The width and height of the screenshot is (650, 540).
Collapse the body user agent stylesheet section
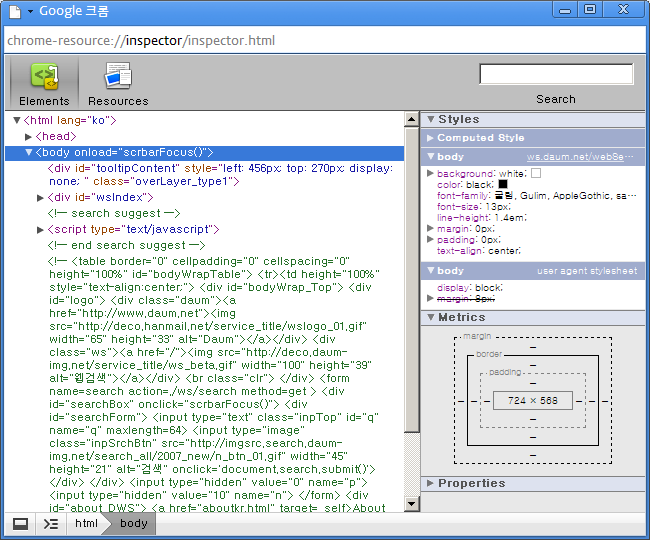(431, 271)
